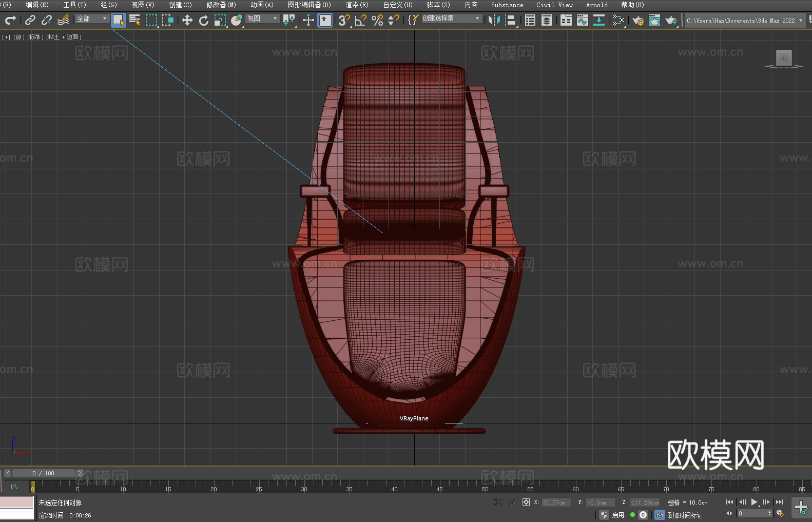Click the Render Production teapot
Screen dimensions: 812x522
pos(671,20)
